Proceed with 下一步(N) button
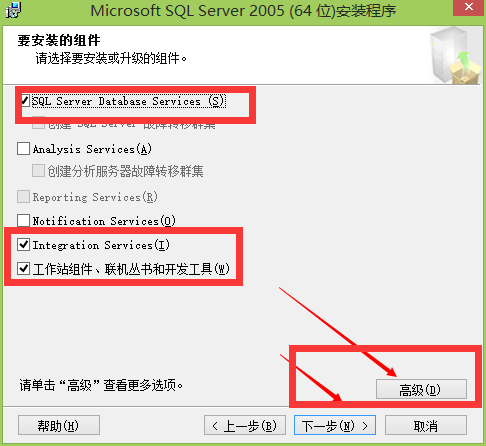This screenshot has width=486, height=446. [335, 425]
